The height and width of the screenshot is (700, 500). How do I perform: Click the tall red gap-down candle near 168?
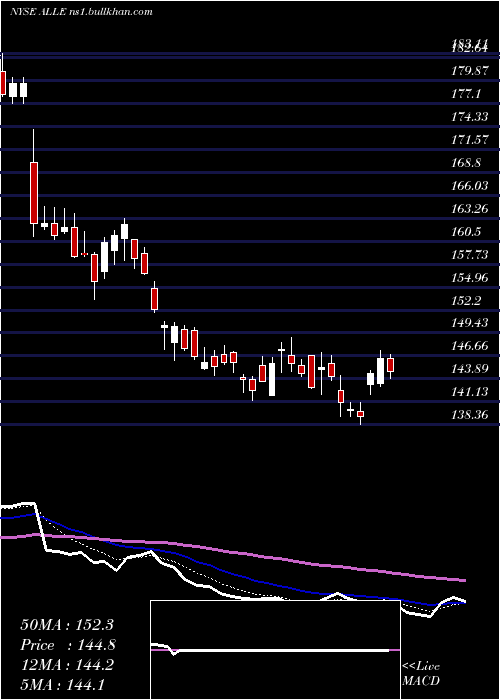click(34, 193)
